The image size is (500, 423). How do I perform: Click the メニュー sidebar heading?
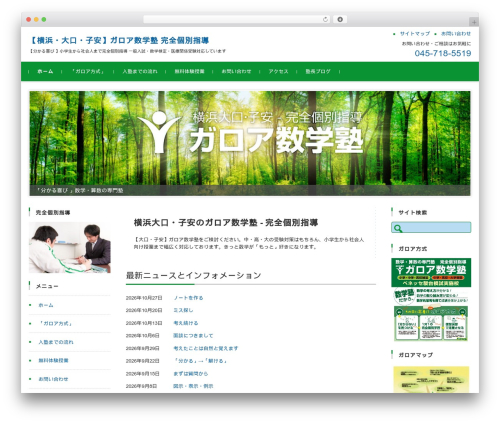pos(47,286)
